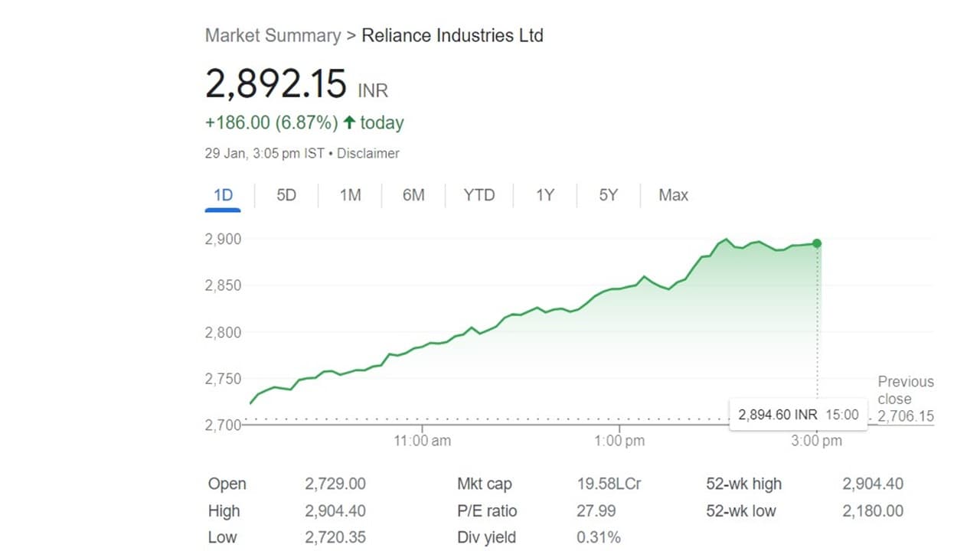Select the 6M time range tab

coord(413,196)
